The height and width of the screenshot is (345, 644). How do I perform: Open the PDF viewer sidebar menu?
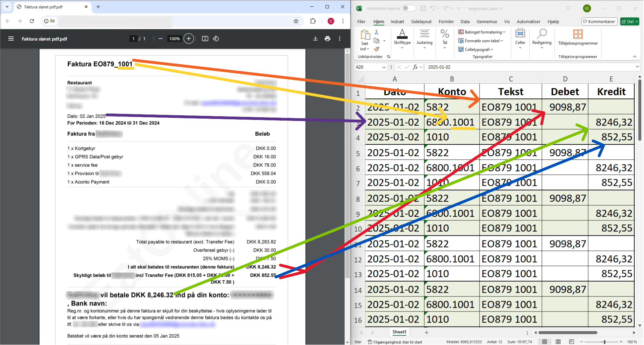tap(11, 39)
